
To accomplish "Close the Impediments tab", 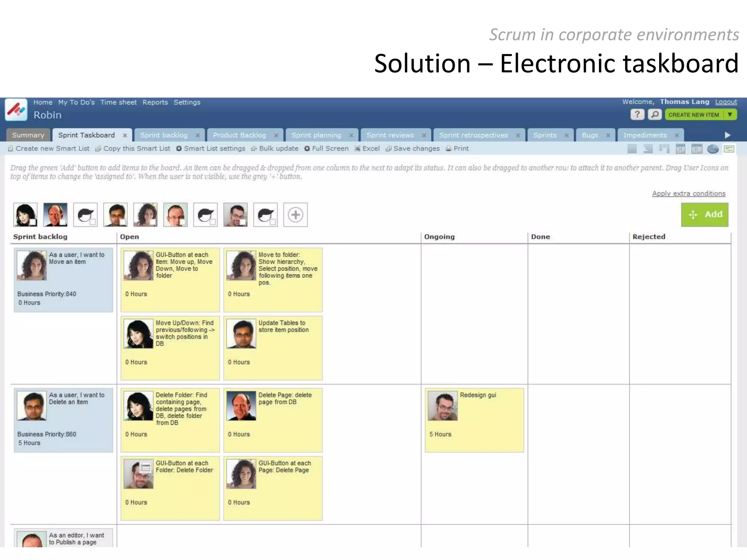I will click(677, 135).
